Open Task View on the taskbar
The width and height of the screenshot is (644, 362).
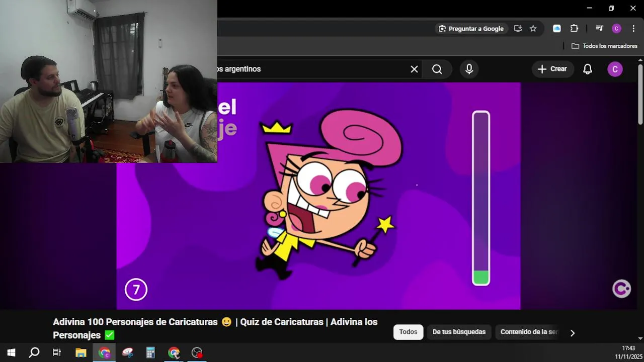pos(57,352)
